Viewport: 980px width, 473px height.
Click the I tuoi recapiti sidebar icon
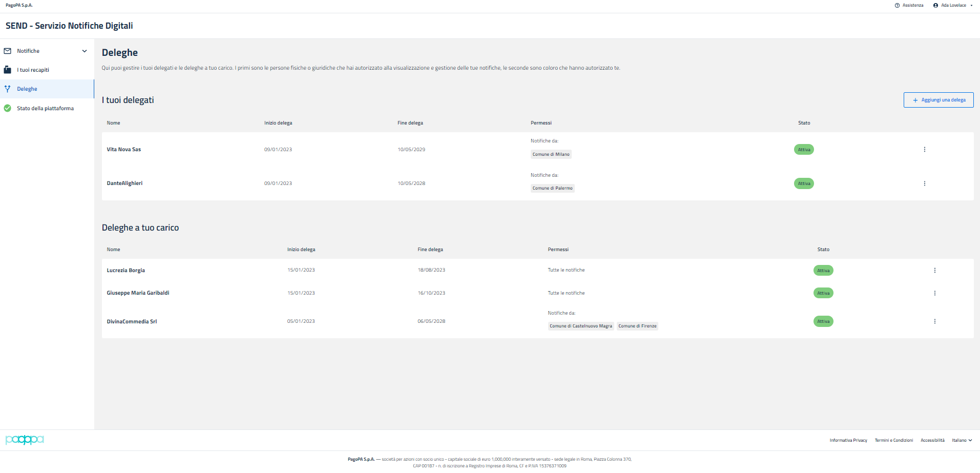pyautogui.click(x=8, y=70)
